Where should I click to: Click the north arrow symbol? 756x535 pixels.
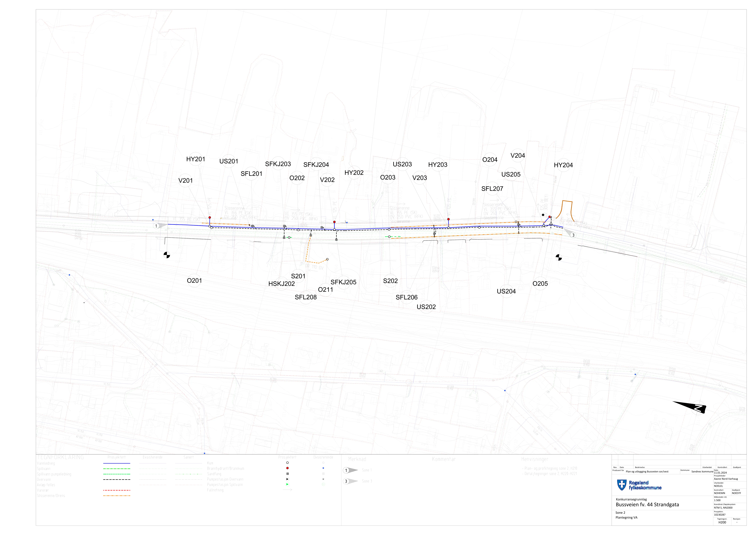point(689,407)
